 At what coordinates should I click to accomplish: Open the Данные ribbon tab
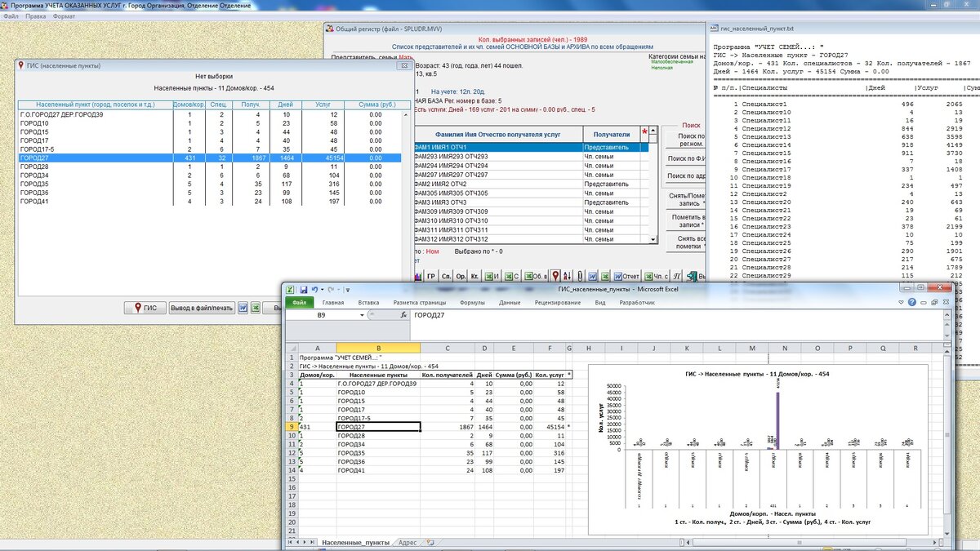[x=510, y=303]
